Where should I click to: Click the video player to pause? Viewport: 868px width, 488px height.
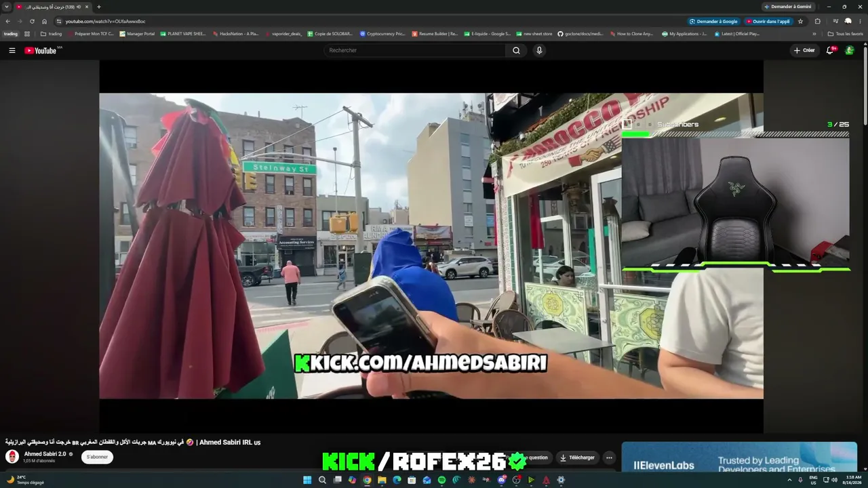click(x=431, y=246)
